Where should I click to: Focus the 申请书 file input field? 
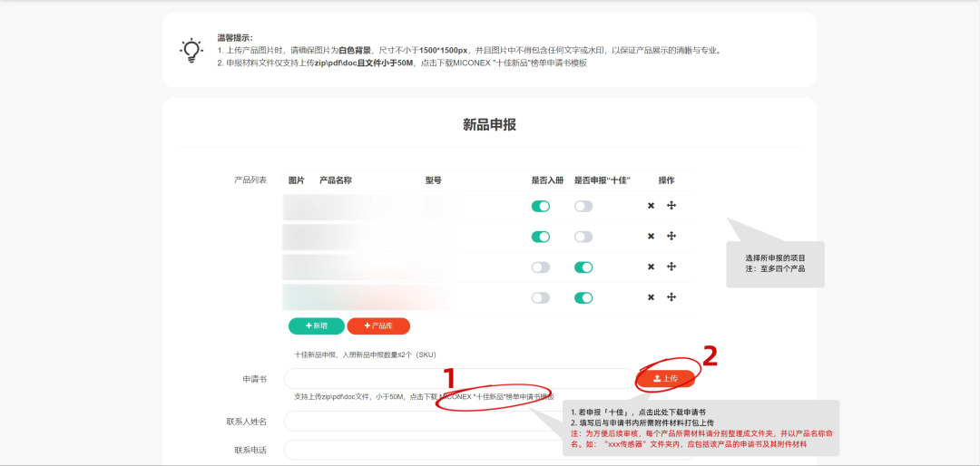(459, 379)
